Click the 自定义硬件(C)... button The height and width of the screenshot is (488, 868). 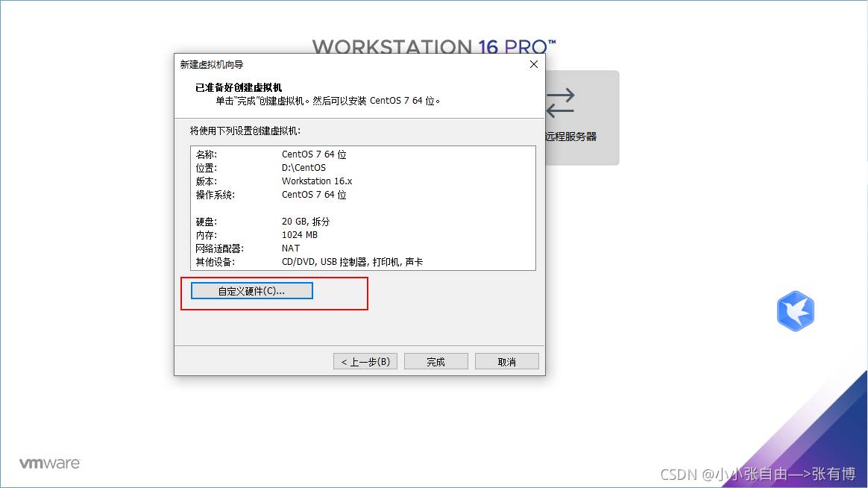click(251, 291)
